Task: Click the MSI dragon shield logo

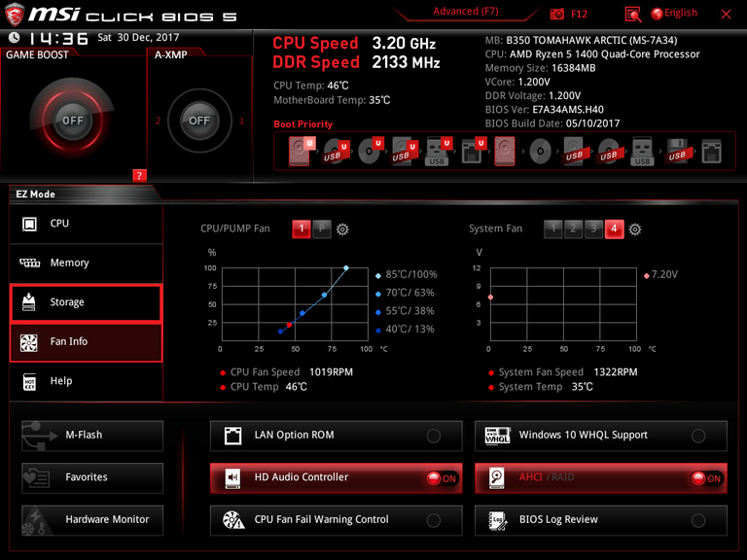Action: click(x=15, y=15)
